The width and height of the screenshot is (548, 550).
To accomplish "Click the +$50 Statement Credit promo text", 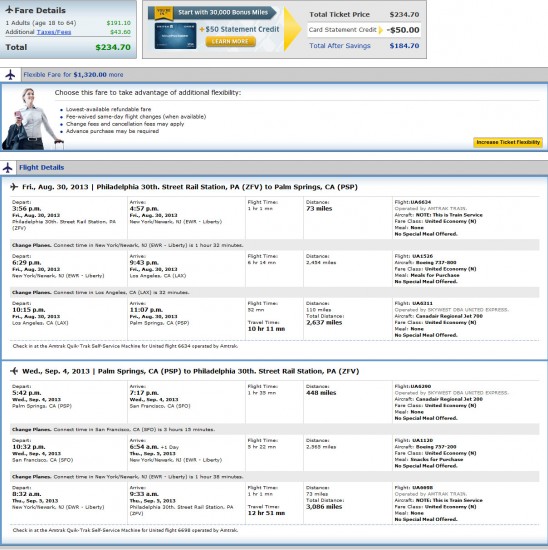I will [x=240, y=29].
